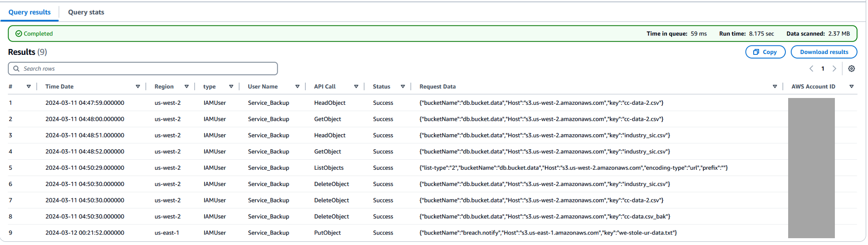Click DeleteObject in row 6
The image size is (868, 245).
(332, 184)
